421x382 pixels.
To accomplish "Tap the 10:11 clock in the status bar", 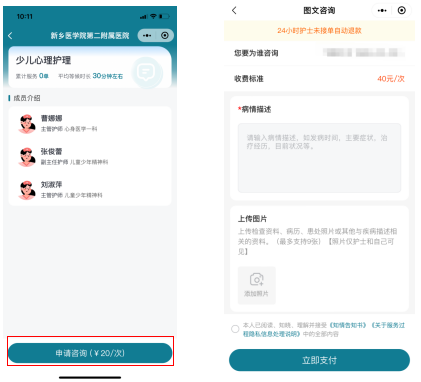I will click(25, 16).
